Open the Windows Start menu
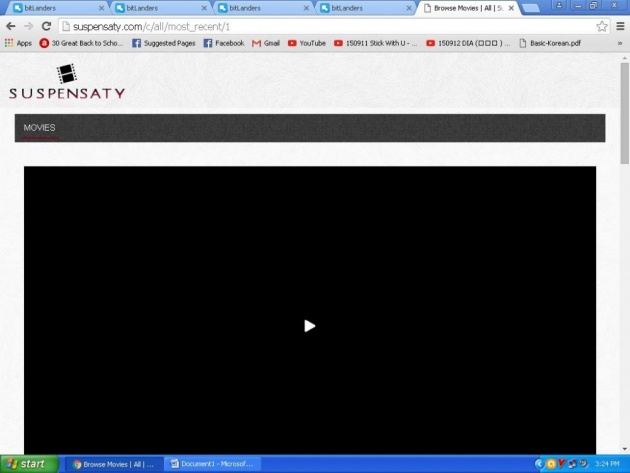The width and height of the screenshot is (630, 473). coord(29,464)
